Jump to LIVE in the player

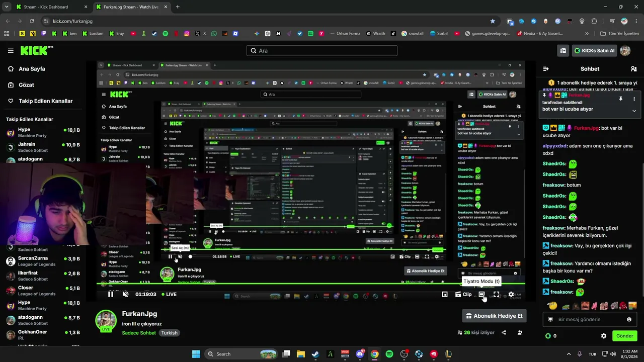coord(169,294)
